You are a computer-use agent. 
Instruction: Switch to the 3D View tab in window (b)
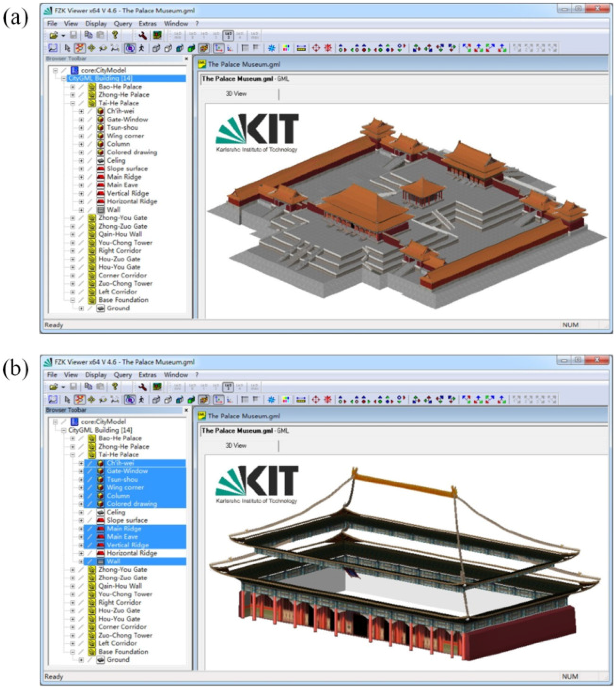(x=236, y=446)
